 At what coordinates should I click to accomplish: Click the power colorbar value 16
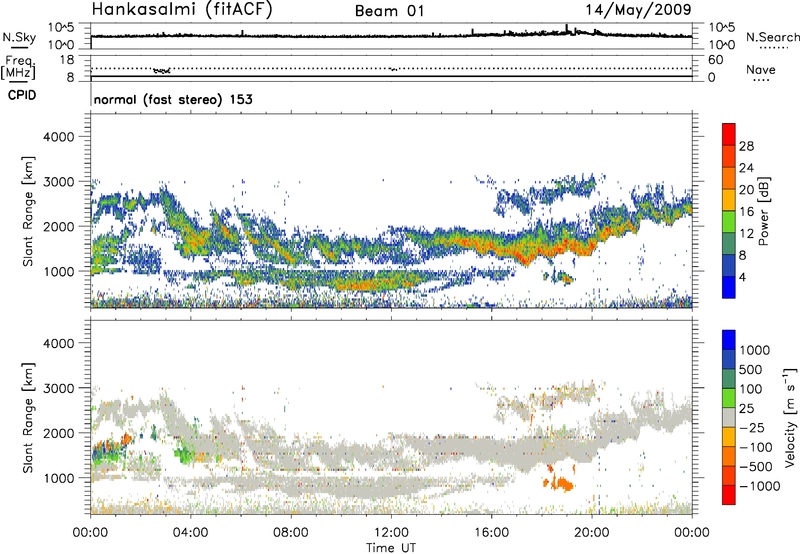(x=746, y=212)
